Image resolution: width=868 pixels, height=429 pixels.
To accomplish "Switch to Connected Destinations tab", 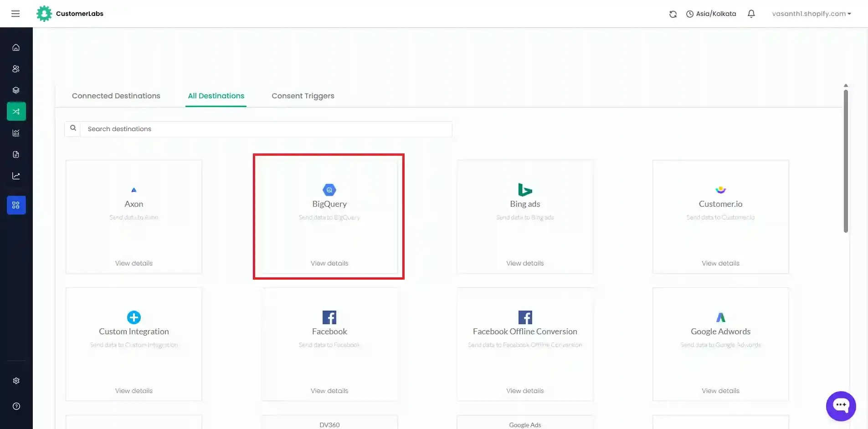I will (x=116, y=96).
